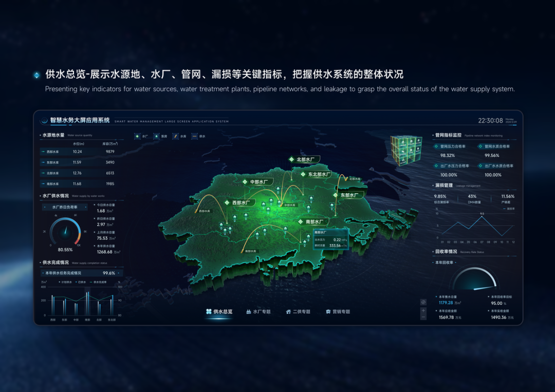Switch to the 营销专题 tab
The image size is (555, 392).
click(x=338, y=312)
